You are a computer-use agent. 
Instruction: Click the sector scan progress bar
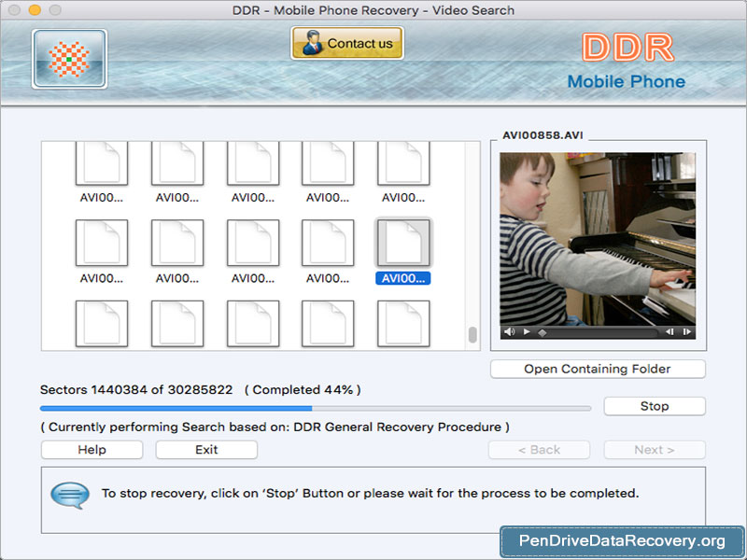click(316, 408)
